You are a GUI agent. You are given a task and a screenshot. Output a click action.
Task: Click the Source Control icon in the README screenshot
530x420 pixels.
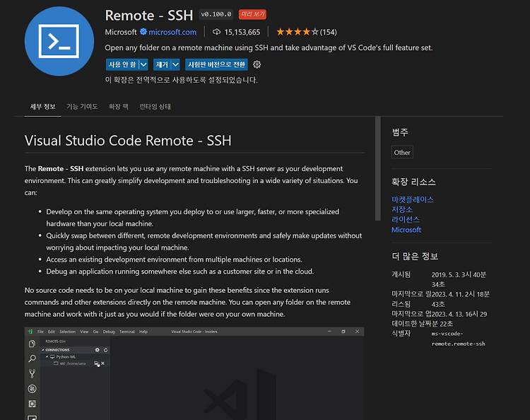(32, 373)
